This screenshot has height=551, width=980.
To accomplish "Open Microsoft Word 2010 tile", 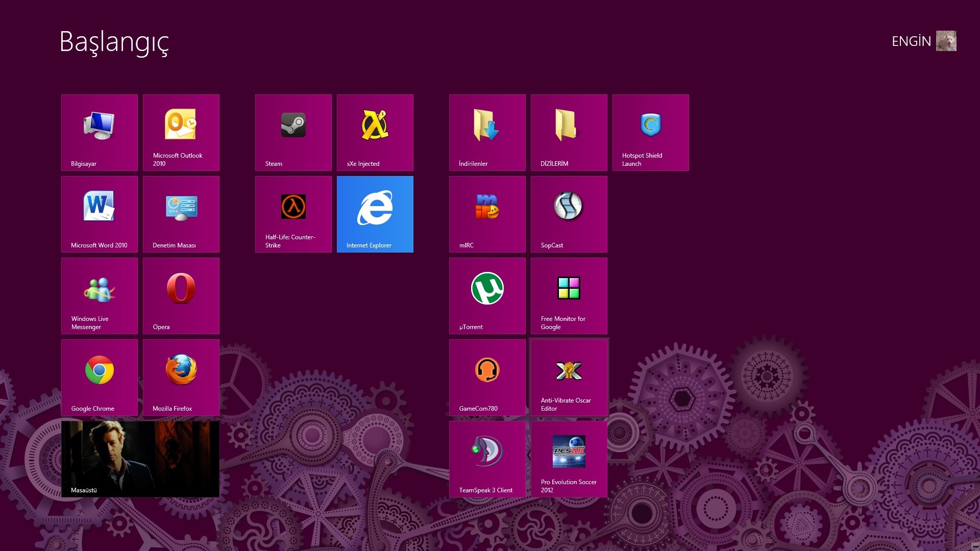I will pos(100,214).
